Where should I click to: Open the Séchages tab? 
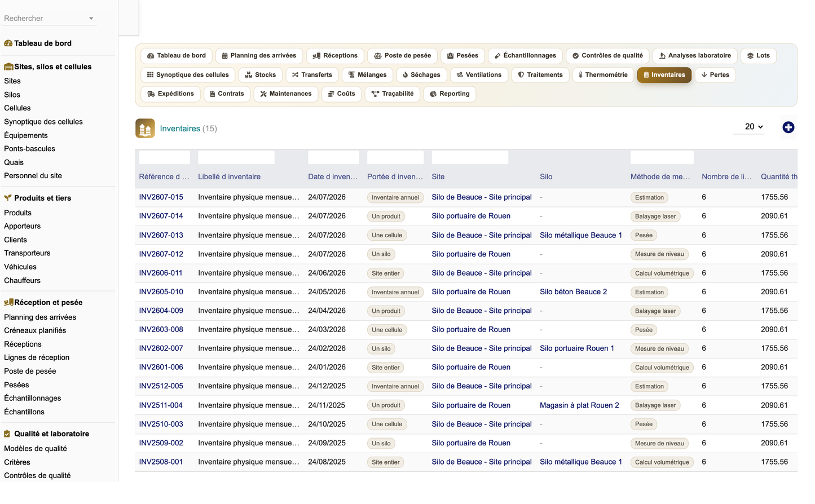coord(421,75)
